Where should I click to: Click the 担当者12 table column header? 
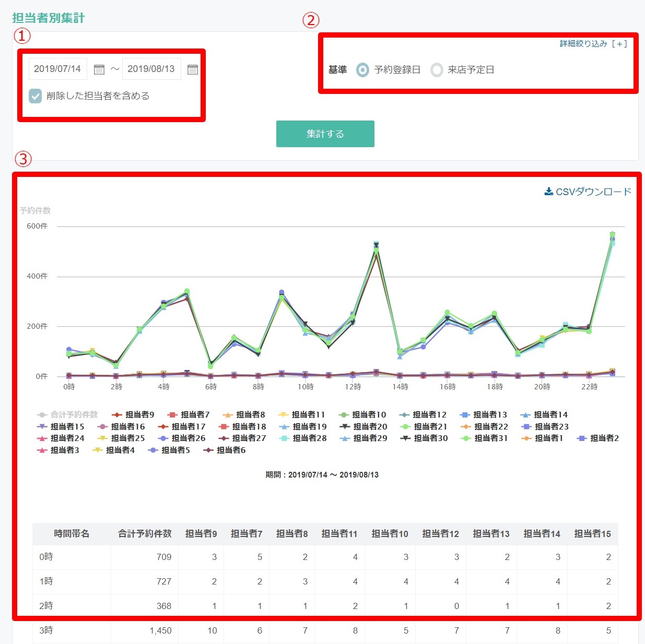[x=440, y=534]
